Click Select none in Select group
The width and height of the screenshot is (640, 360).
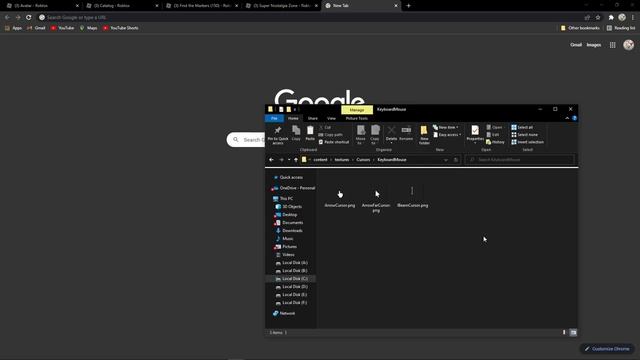(x=524, y=135)
